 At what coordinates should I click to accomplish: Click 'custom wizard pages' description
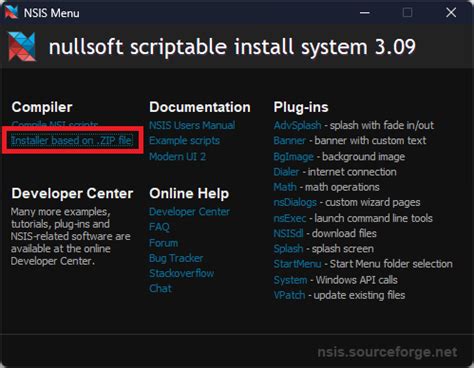click(373, 202)
